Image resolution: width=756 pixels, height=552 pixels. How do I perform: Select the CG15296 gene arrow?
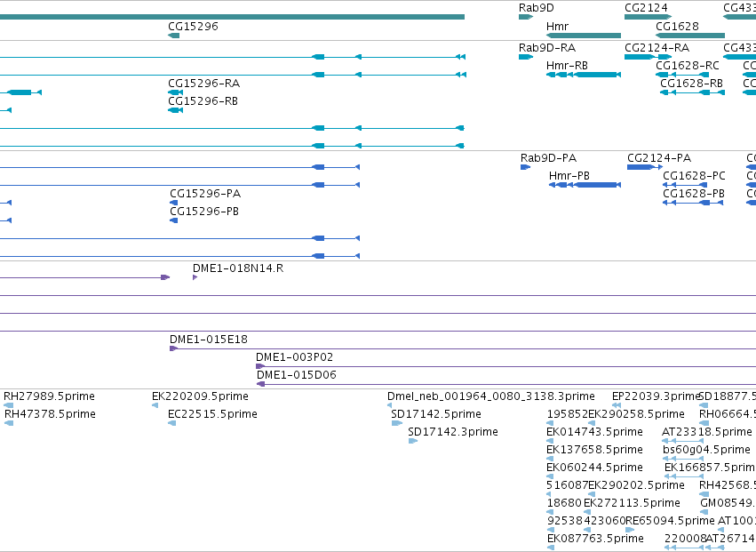(173, 36)
